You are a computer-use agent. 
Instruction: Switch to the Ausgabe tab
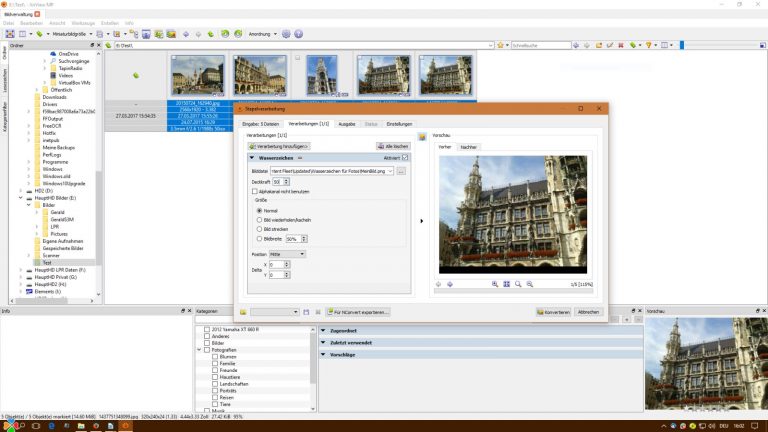(x=347, y=124)
